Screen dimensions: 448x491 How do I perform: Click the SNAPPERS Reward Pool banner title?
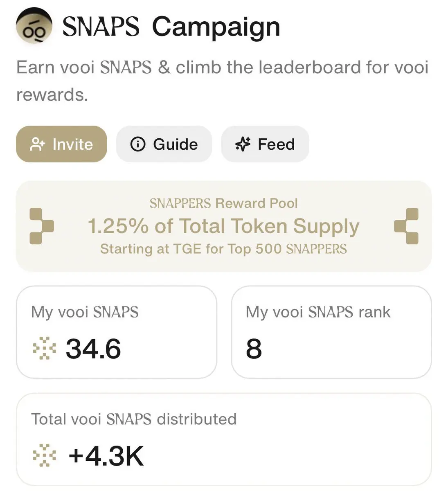pyautogui.click(x=223, y=203)
